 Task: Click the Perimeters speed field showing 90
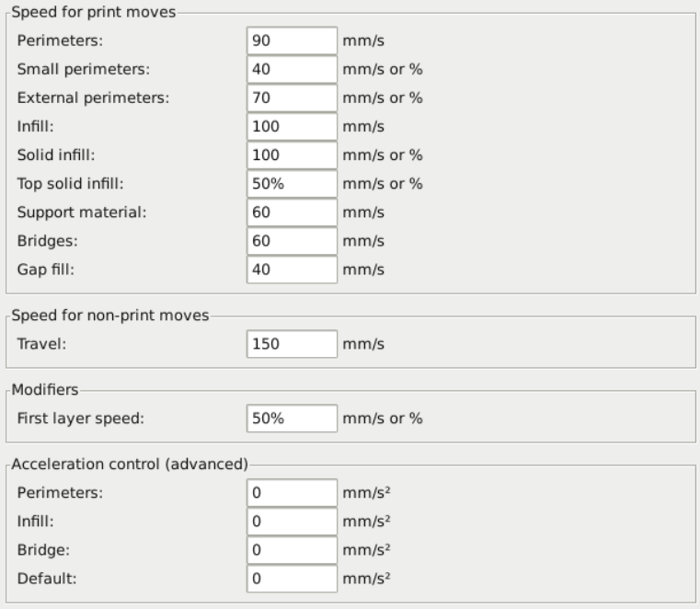click(x=293, y=41)
